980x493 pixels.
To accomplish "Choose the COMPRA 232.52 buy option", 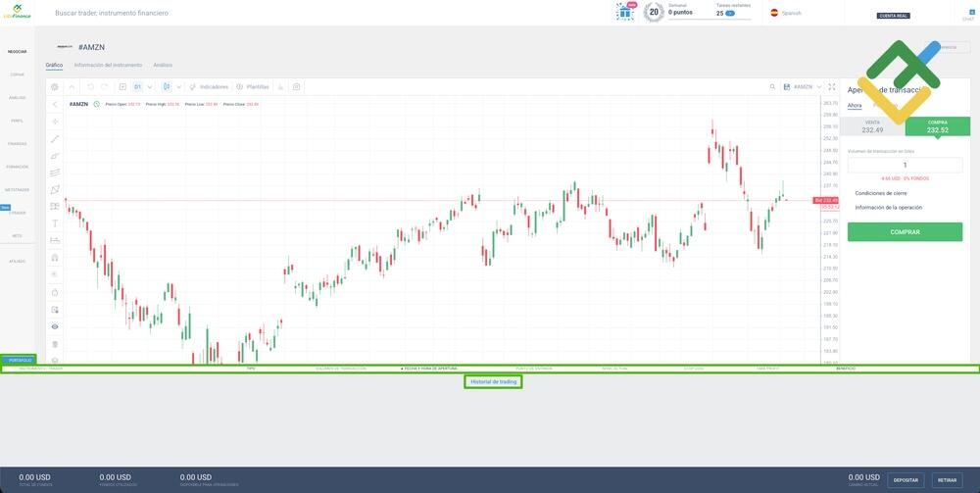I will click(x=938, y=126).
